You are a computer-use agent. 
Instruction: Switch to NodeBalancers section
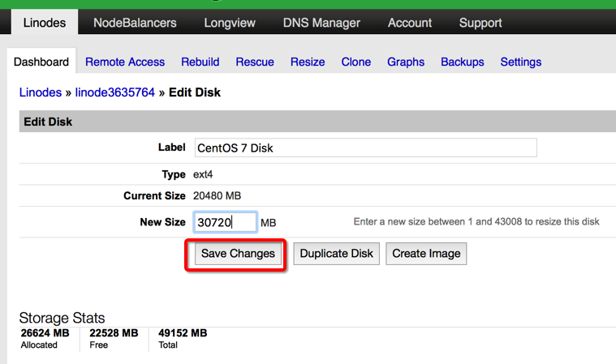point(135,23)
